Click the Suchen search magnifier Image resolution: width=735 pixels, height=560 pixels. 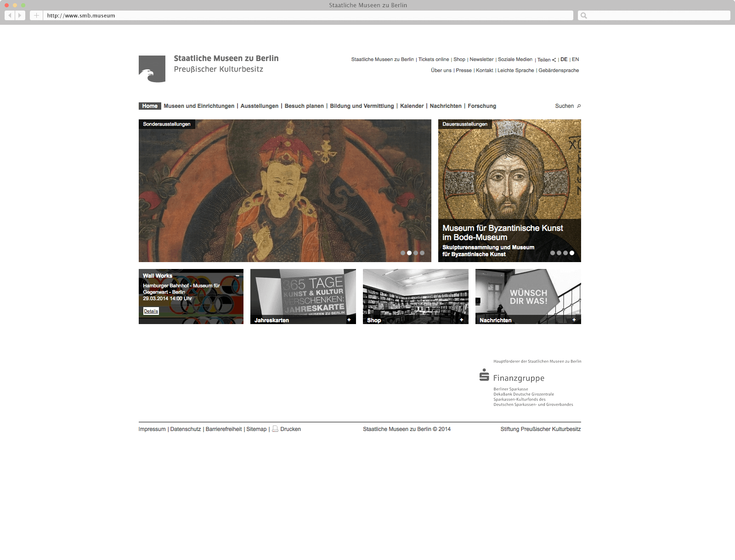pos(579,106)
